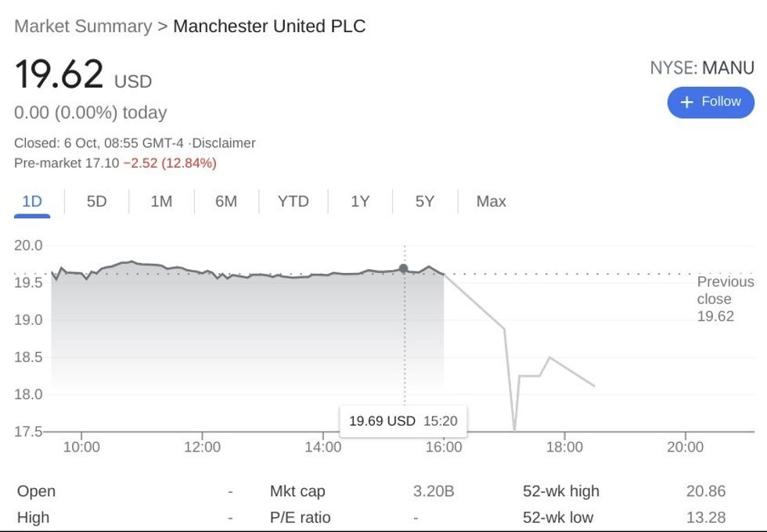Viewport: 767px width, 532px height.
Task: Show the YTD chart range
Action: pos(293,201)
